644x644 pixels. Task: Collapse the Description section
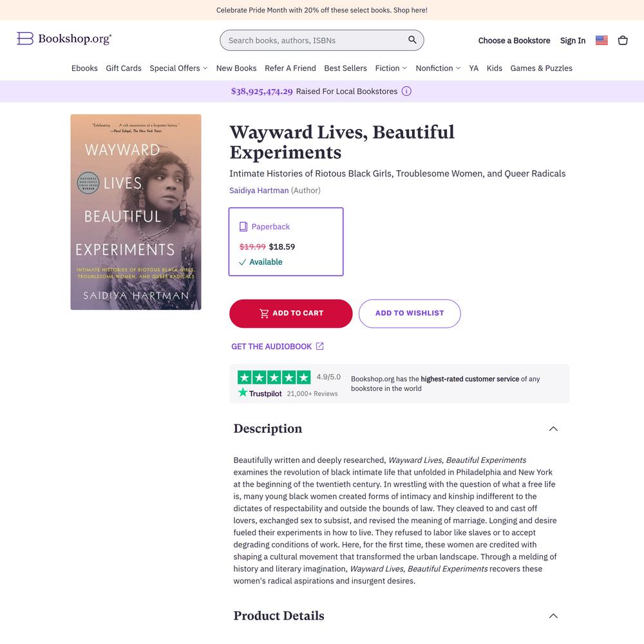553,429
